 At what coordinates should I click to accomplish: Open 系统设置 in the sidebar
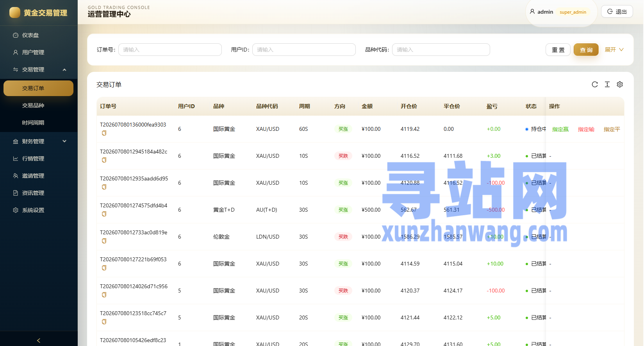pos(39,210)
